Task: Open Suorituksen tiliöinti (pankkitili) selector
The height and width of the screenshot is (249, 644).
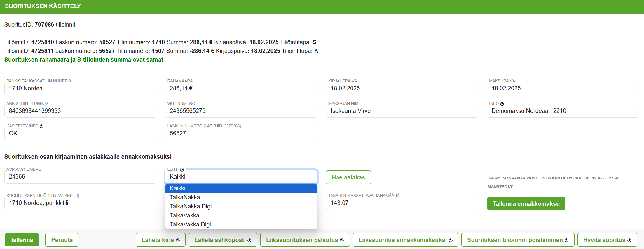Action: 80,203
